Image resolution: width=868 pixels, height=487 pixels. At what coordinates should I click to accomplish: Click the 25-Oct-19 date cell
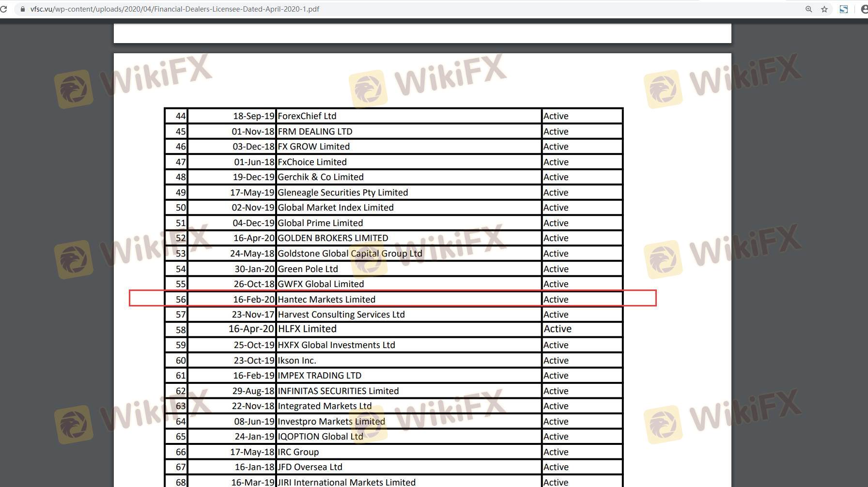(254, 345)
